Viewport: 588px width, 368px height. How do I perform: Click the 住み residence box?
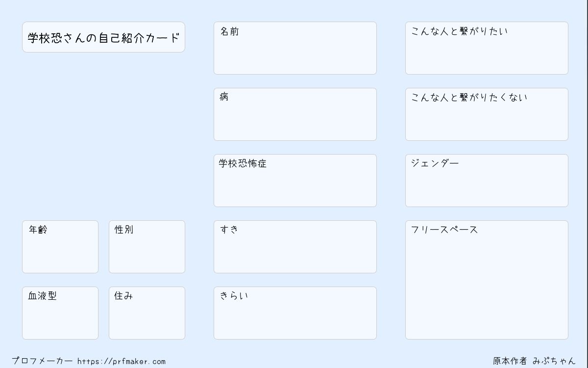tap(147, 313)
